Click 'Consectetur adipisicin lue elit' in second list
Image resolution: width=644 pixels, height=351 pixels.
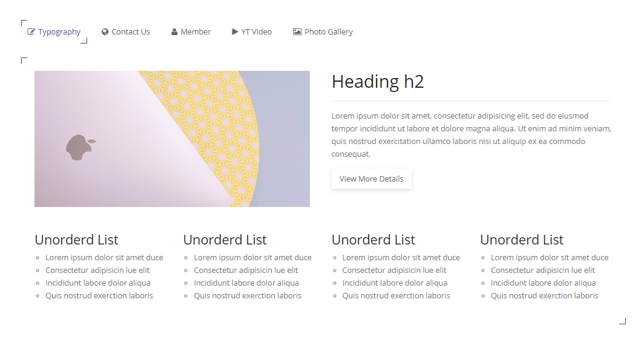(x=246, y=271)
